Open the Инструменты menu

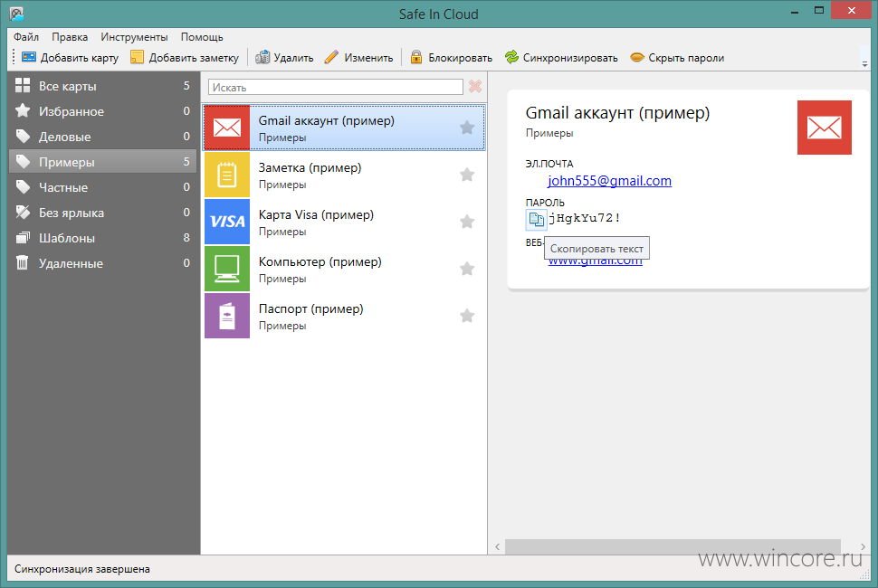coord(134,37)
